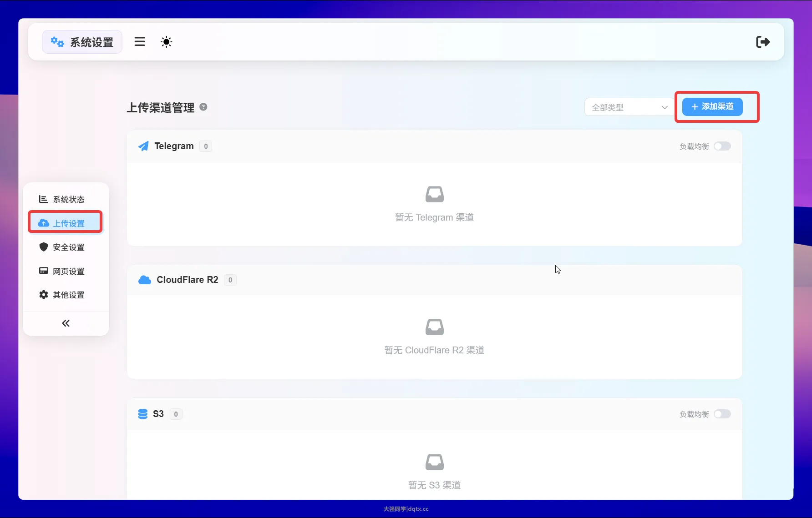This screenshot has height=518, width=812.
Task: Click the 添加渠道 button
Action: pyautogui.click(x=712, y=107)
